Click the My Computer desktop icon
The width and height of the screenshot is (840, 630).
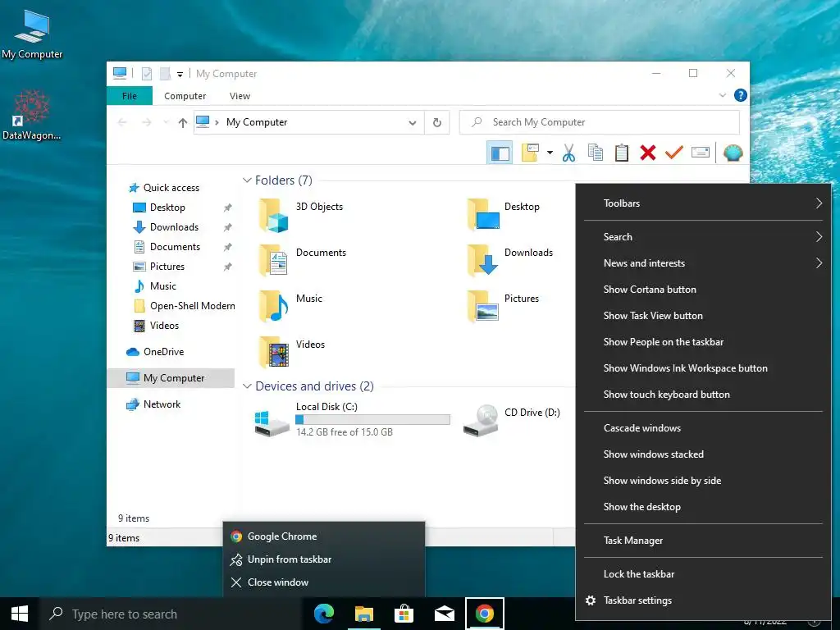tap(32, 34)
